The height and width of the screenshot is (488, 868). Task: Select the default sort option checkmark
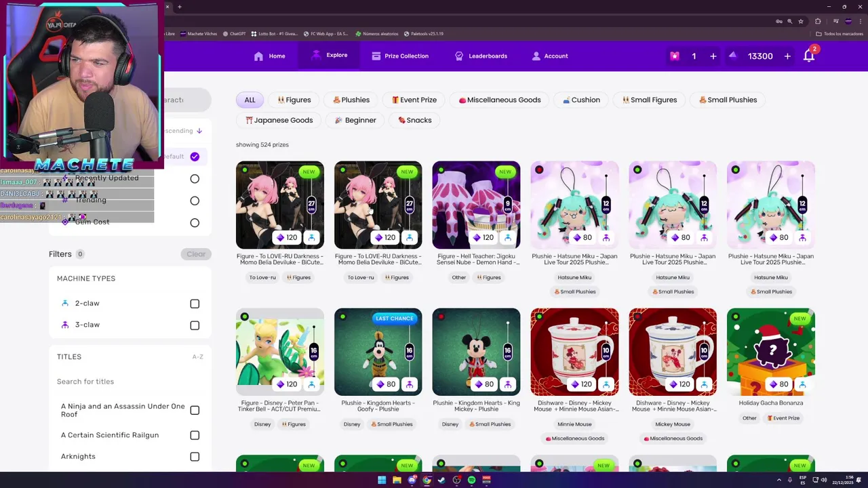tap(195, 157)
